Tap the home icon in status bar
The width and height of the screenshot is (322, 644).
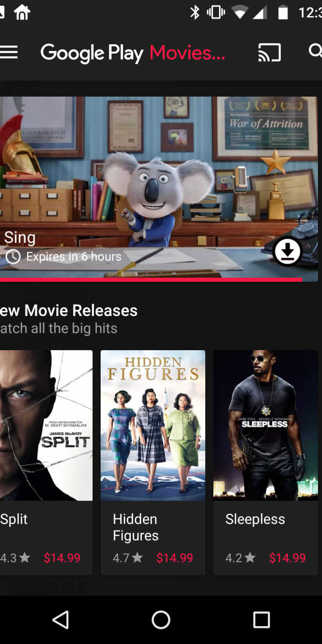(22, 12)
